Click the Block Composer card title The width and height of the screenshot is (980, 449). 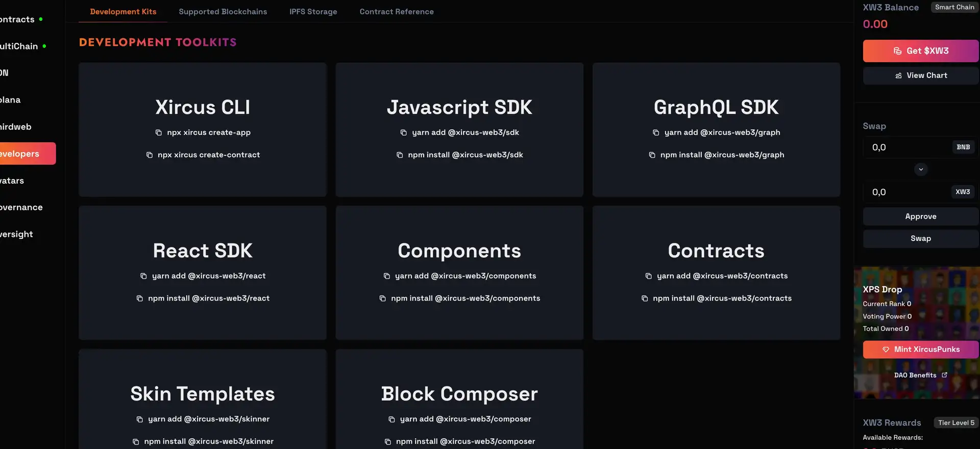(459, 394)
